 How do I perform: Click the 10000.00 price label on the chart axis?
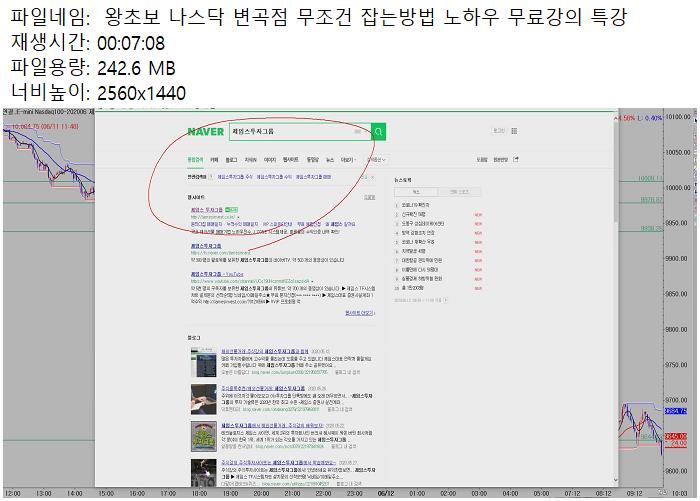click(x=678, y=188)
